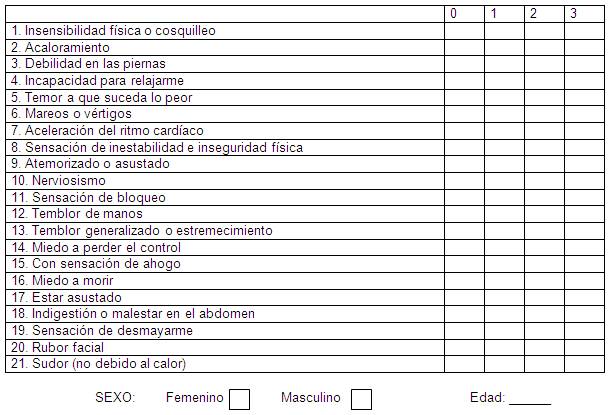Mark score 1 for Sensación de desmayarme

pyautogui.click(x=504, y=330)
